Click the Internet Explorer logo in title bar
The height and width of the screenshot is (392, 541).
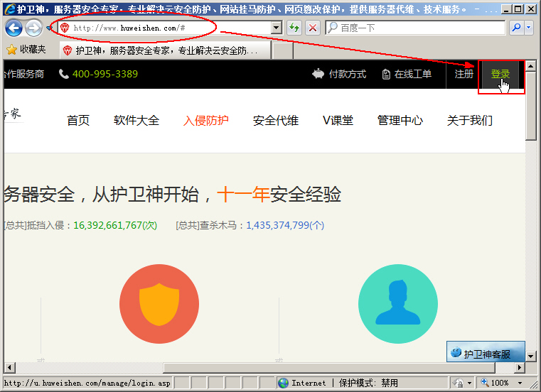[x=10, y=9]
